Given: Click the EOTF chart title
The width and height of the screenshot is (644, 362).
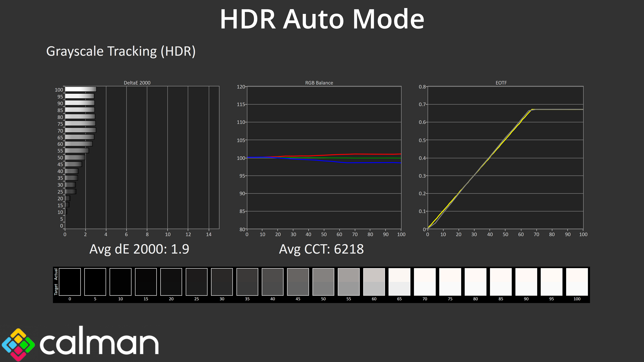Looking at the screenshot, I should 501,83.
